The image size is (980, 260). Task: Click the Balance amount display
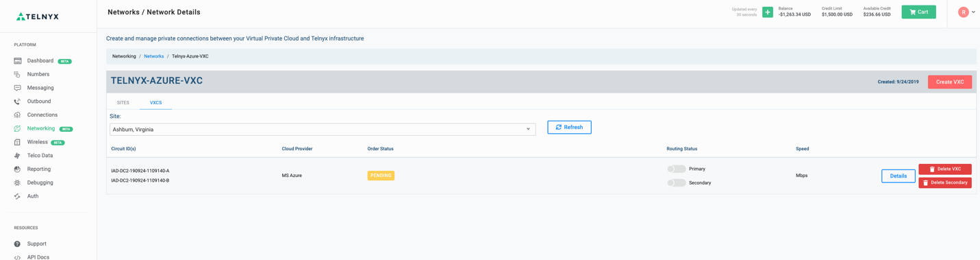(x=794, y=14)
